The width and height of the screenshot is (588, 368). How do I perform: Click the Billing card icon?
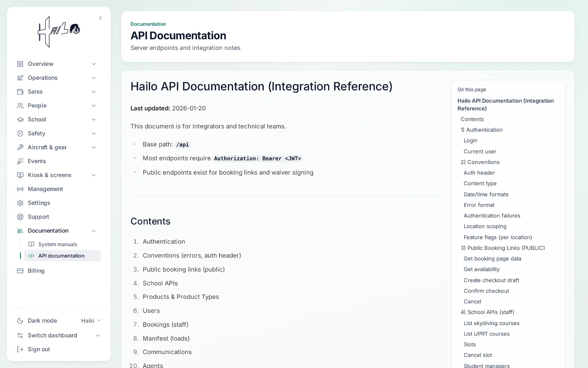[20, 271]
